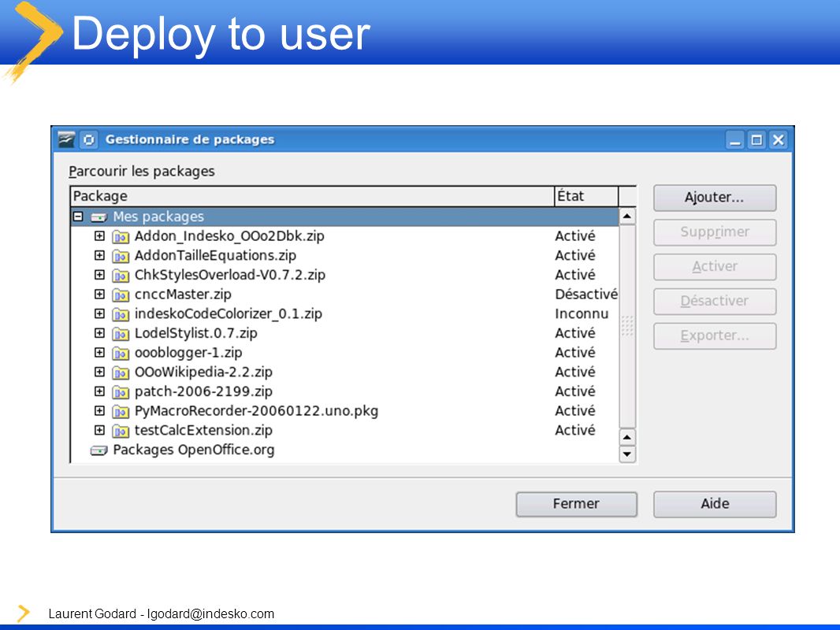Click the testCalcExtension.zip folder icon

click(121, 430)
